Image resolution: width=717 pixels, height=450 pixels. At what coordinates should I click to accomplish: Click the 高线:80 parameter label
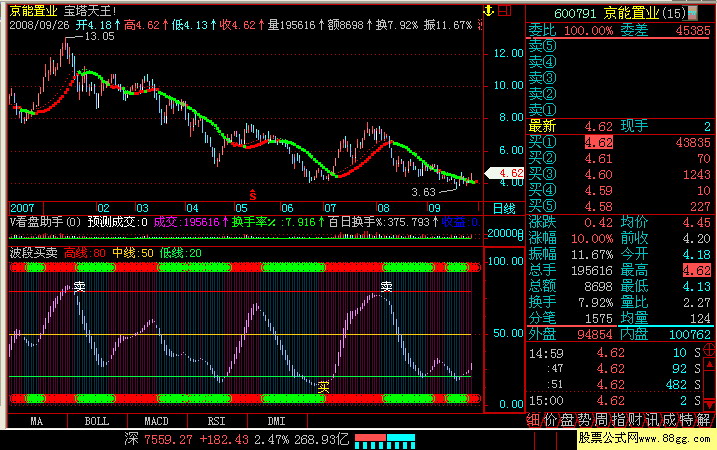pyautogui.click(x=85, y=253)
